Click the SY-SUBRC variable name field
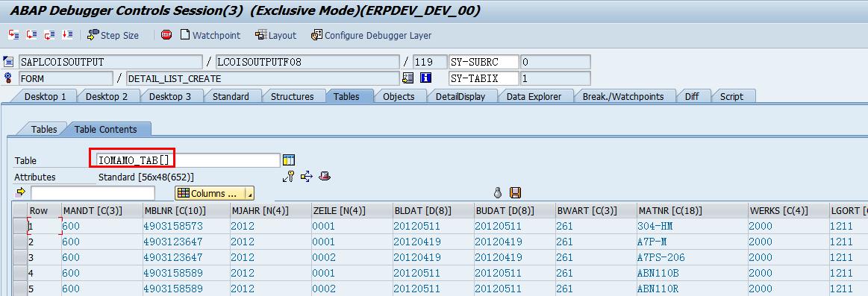The height and width of the screenshot is (296, 868). (484, 61)
